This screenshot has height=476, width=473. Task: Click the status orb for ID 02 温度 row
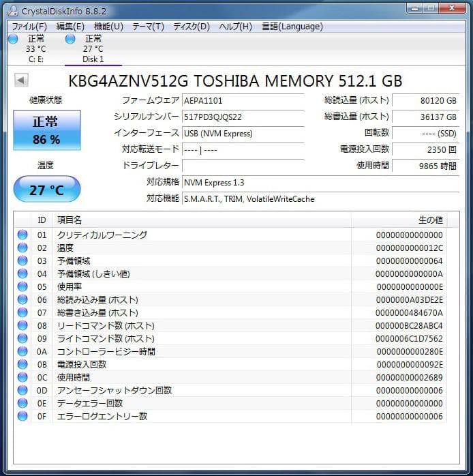click(x=22, y=248)
